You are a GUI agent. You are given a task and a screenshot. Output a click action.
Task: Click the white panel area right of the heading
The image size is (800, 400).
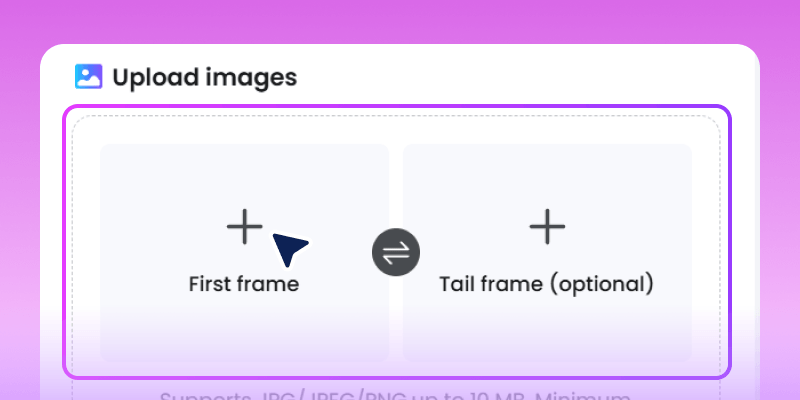coord(520,77)
